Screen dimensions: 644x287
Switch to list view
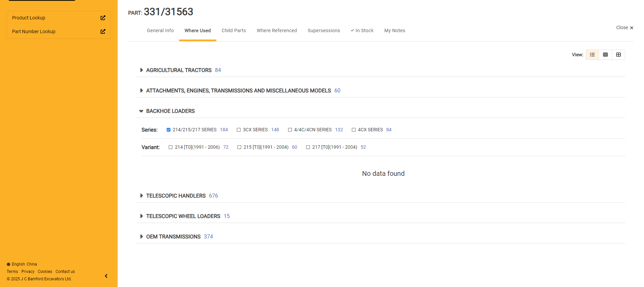[592, 55]
